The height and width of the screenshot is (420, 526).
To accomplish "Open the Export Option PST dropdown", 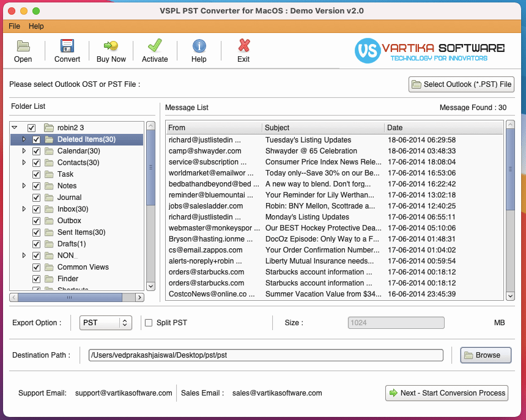I will 106,323.
